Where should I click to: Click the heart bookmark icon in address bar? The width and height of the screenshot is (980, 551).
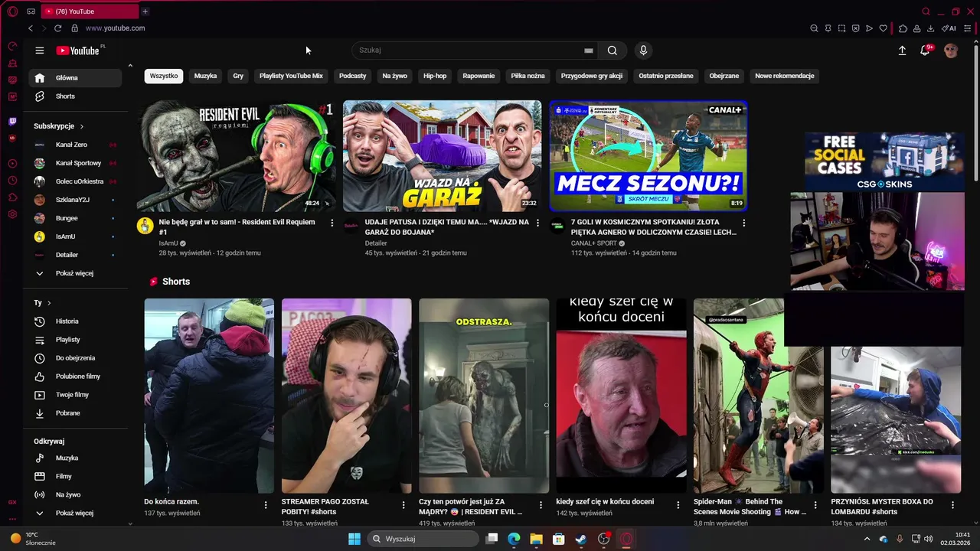(883, 28)
